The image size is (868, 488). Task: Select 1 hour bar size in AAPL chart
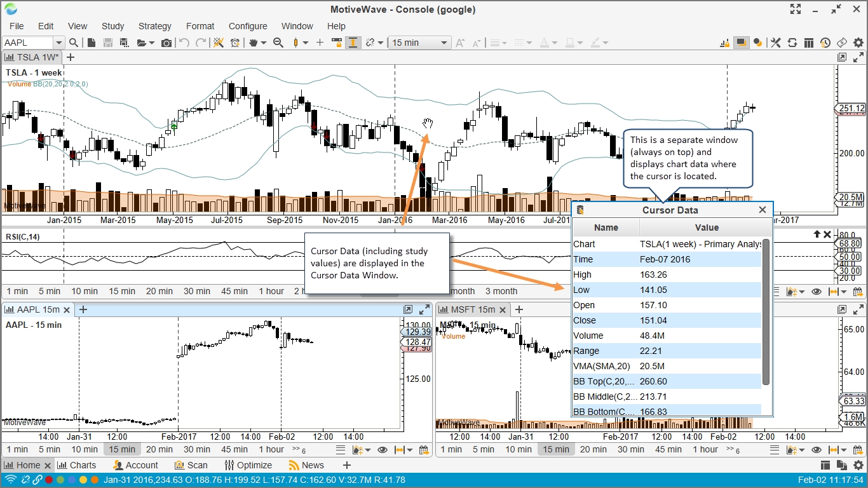[271, 449]
